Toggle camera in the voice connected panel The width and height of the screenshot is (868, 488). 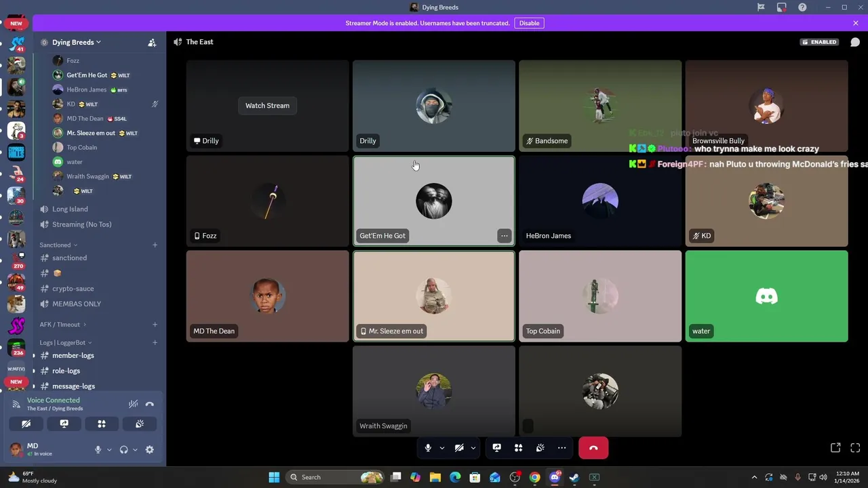pyautogui.click(x=26, y=424)
